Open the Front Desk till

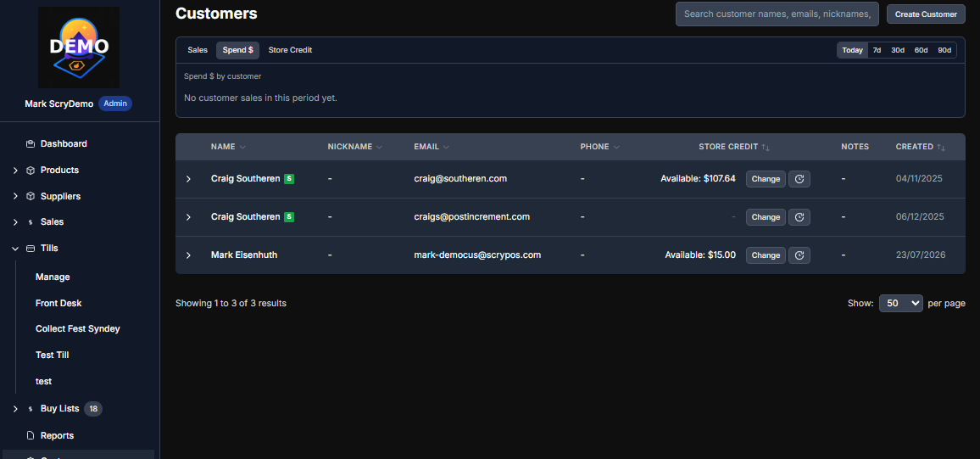tap(58, 303)
